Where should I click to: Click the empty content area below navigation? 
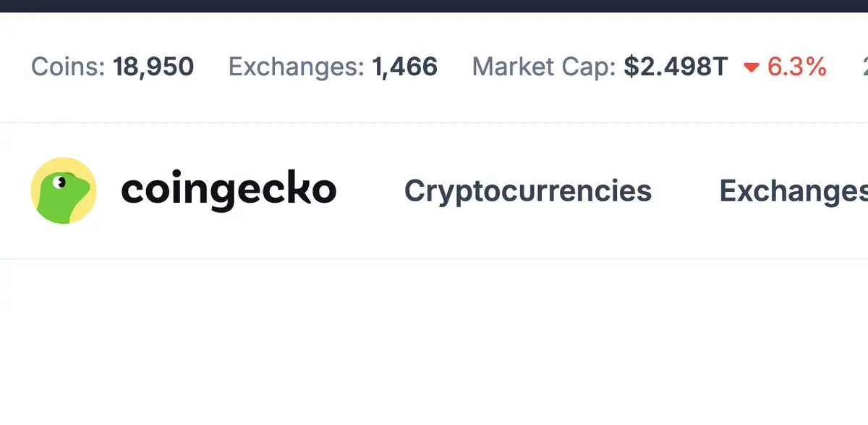point(434,342)
